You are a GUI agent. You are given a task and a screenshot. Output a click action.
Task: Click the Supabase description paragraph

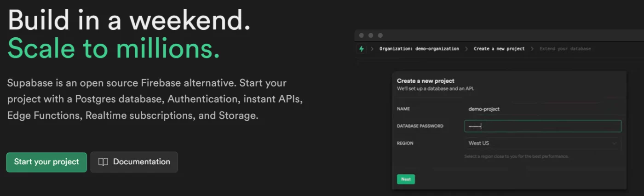click(x=155, y=99)
